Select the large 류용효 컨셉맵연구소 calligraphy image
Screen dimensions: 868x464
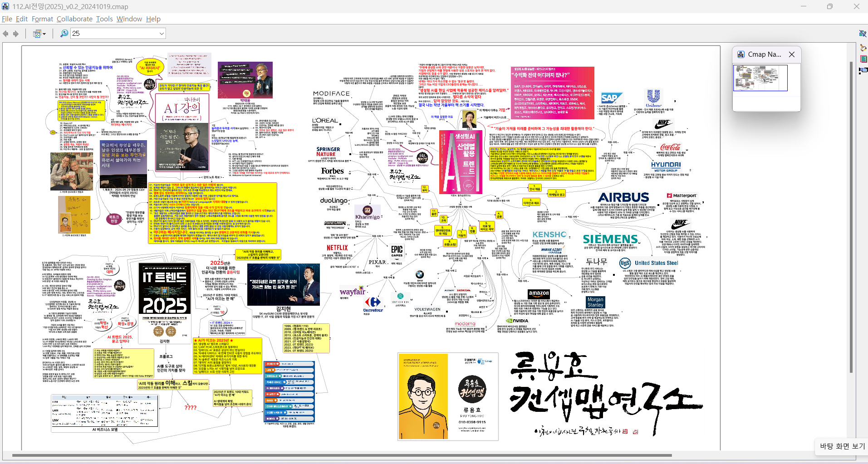[x=606, y=394]
